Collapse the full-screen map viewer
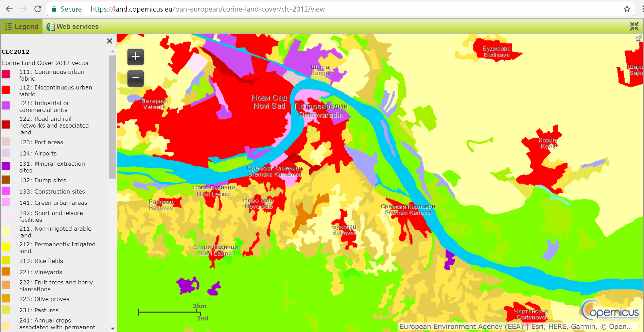Image resolution: width=644 pixels, height=332 pixels. tap(634, 26)
